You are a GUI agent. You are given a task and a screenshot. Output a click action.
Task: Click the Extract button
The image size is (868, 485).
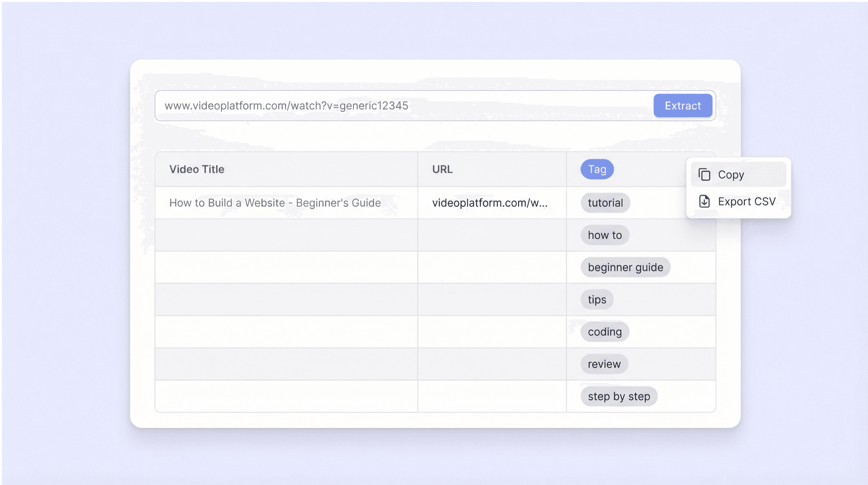click(683, 106)
